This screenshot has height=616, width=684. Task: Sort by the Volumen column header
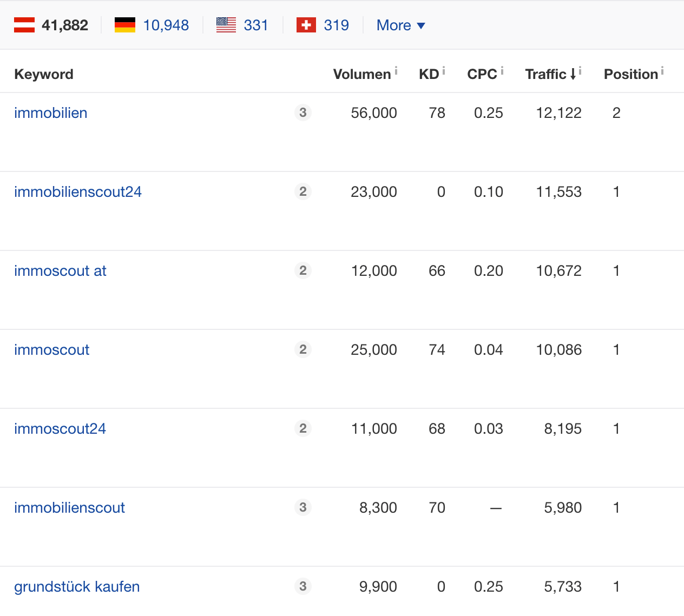coord(362,74)
